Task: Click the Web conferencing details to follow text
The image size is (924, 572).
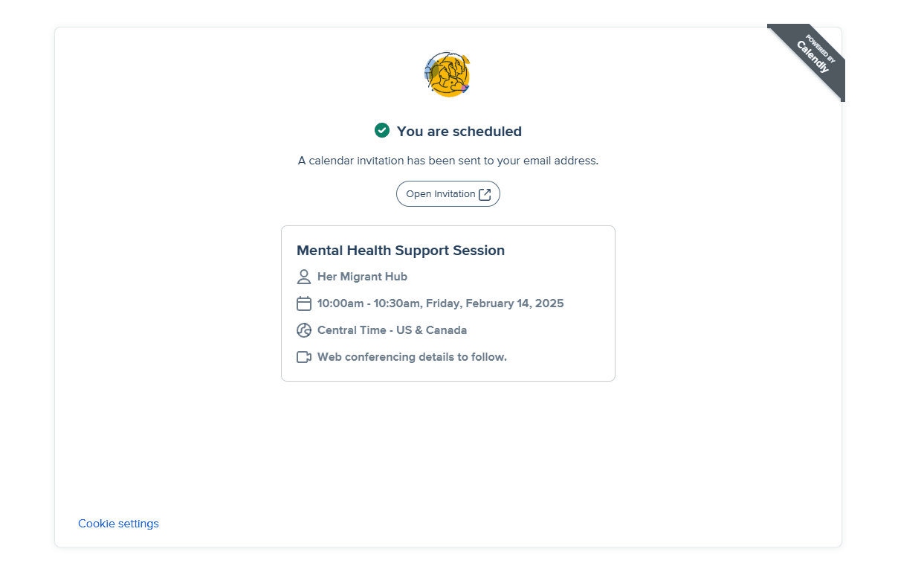Action: [412, 357]
